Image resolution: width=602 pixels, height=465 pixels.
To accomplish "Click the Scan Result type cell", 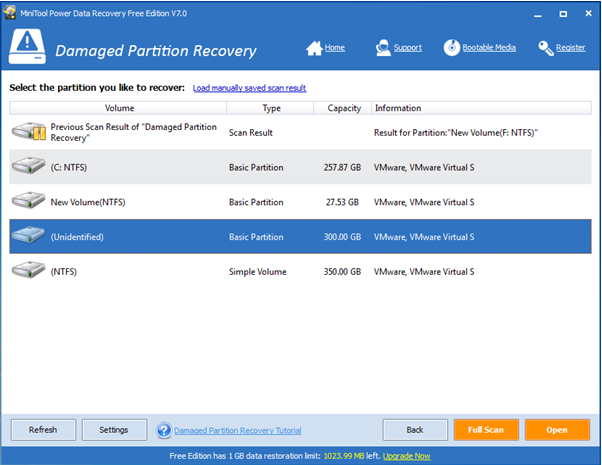I will click(251, 132).
